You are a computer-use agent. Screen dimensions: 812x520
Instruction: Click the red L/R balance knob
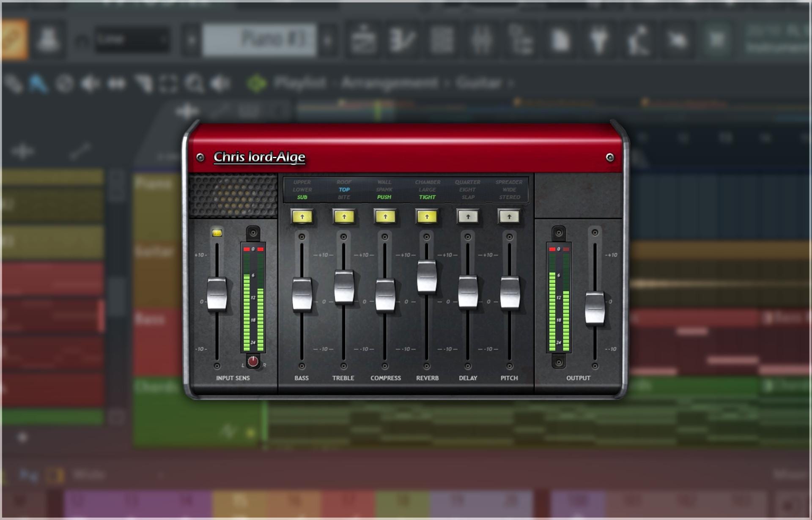pos(253,361)
